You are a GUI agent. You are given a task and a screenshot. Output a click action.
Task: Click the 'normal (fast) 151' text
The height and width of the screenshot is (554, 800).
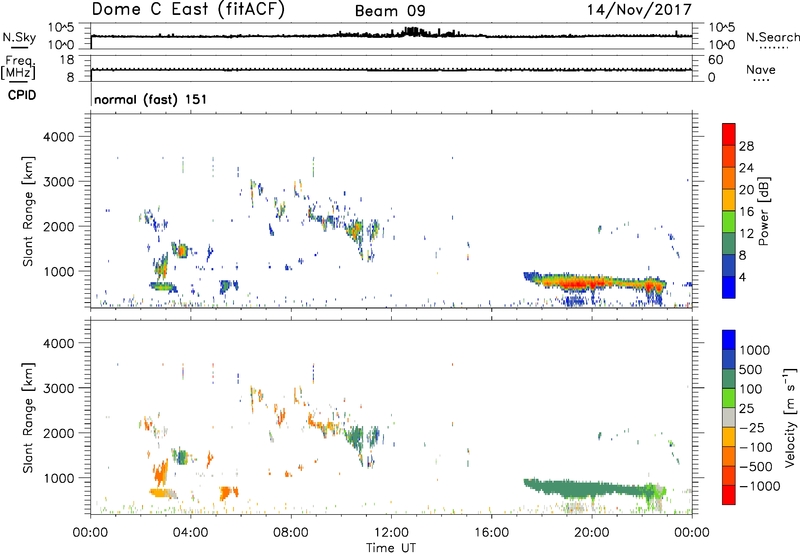point(151,99)
